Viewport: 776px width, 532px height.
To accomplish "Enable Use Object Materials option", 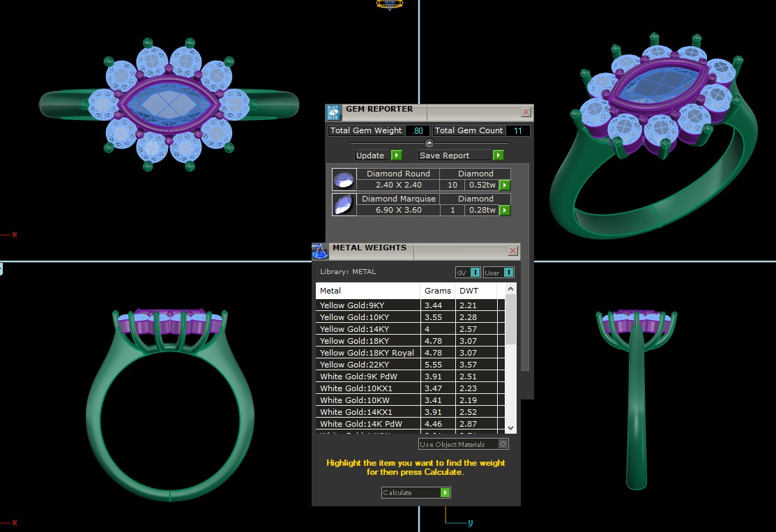I will click(x=503, y=444).
